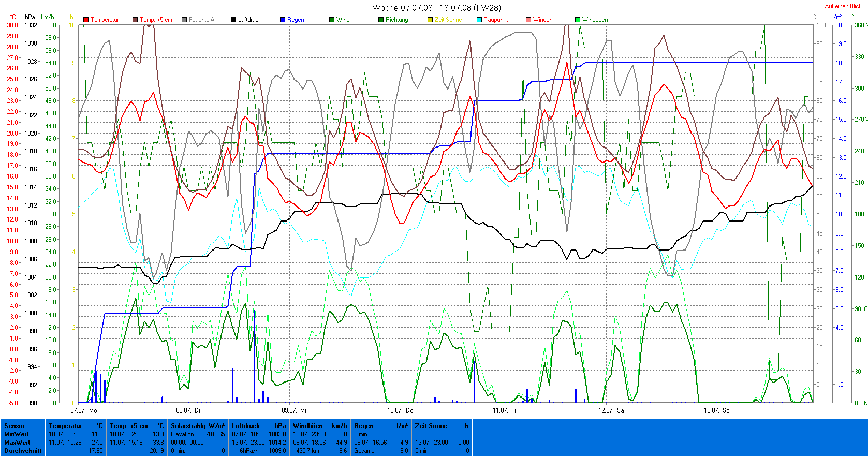Select the '09.07. Mi' date marker
Screen dimensions: 868x456
pos(295,410)
